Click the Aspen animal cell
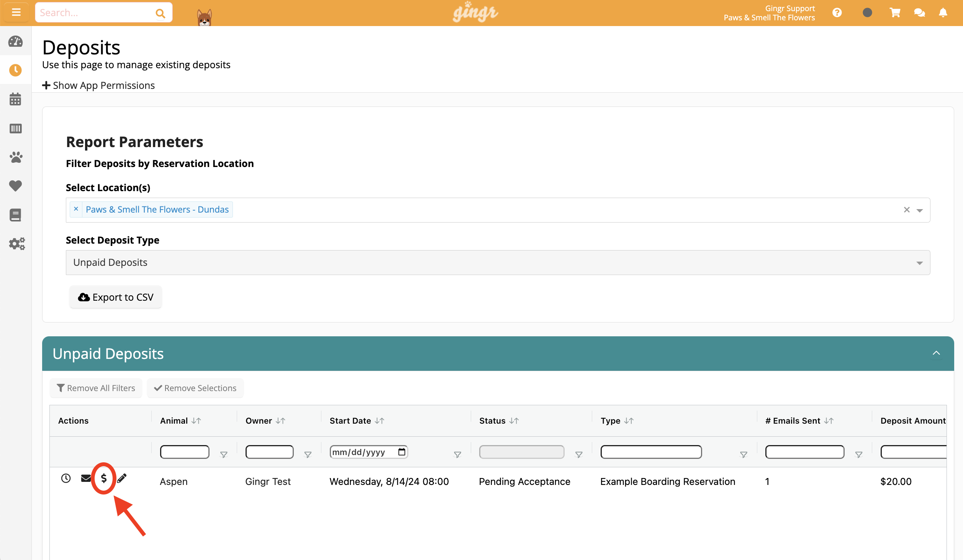The width and height of the screenshot is (963, 560). [x=174, y=481]
